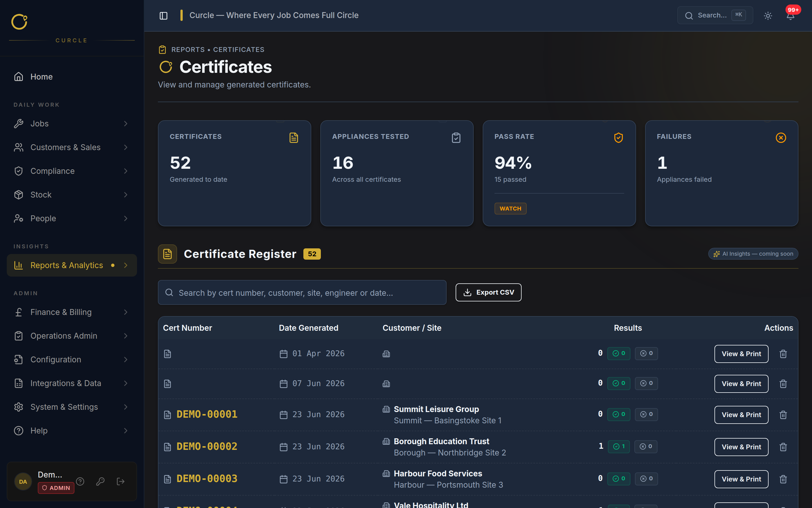Click the Curcle logo in sidebar

19,22
